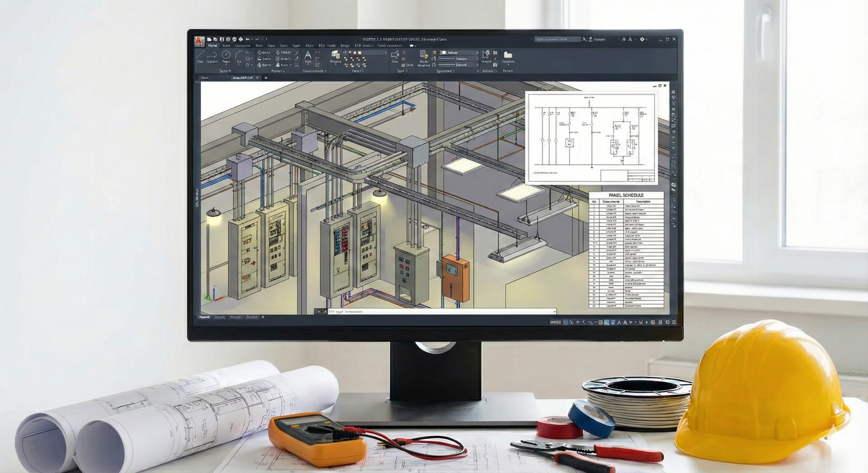Click the Polyline draw tool
Viewport: 868px width, 473px height.
pos(212,55)
